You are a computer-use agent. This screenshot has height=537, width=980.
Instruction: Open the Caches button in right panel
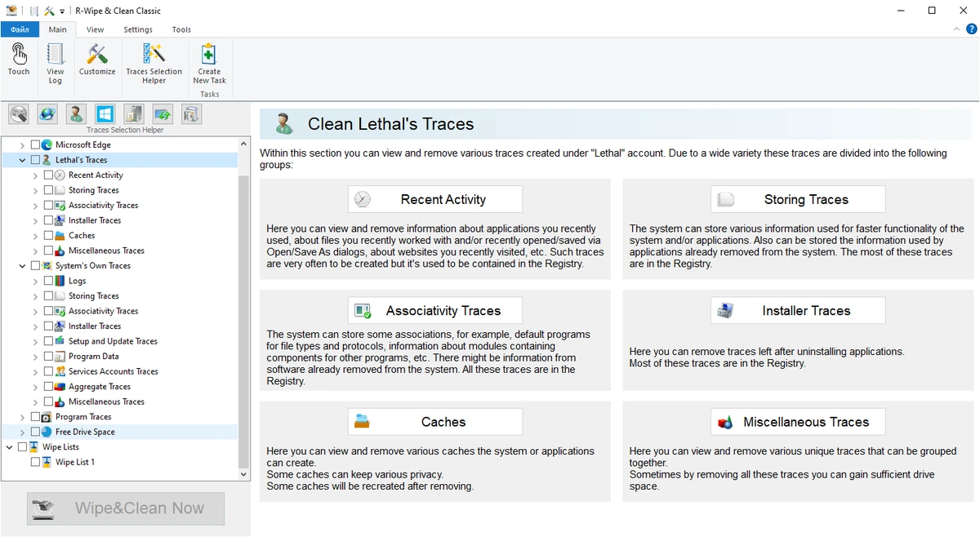(x=435, y=422)
